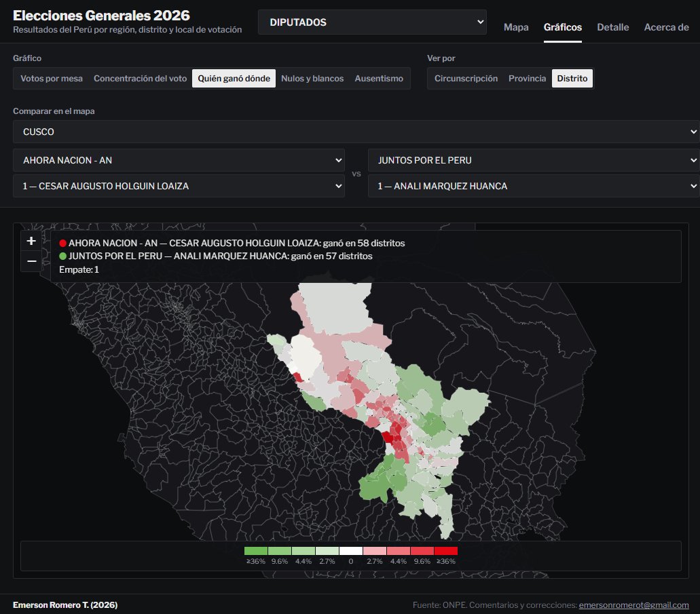Screen dimensions: 700x614
Task: Open the AHORA NACION - AN party dropdown
Action: 179,160
